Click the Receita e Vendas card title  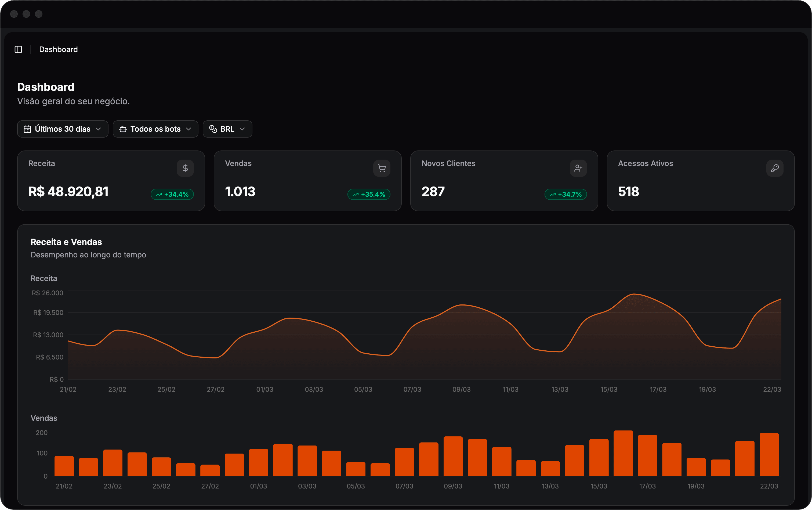tap(66, 242)
